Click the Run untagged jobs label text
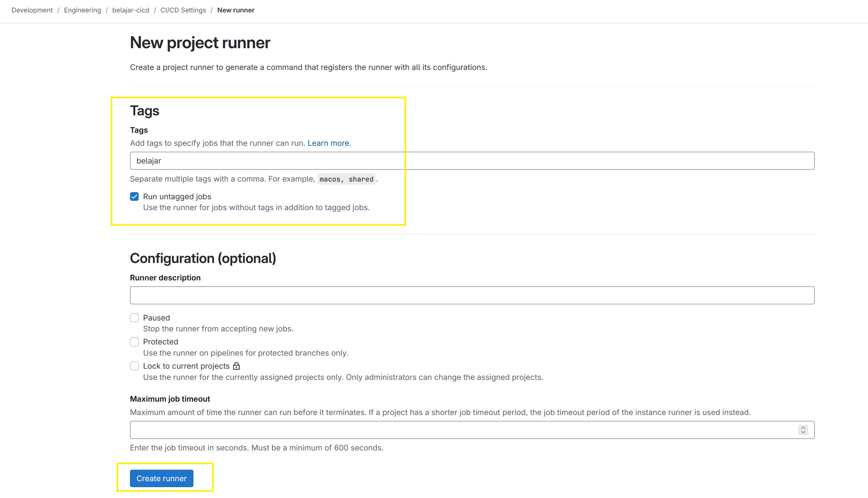Viewport: 868px width, 498px height. [177, 197]
